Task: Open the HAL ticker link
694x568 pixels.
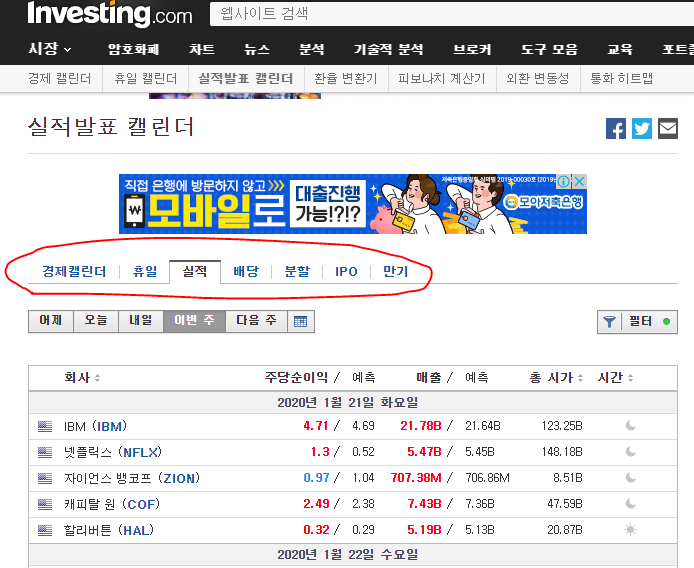Action: [x=136, y=530]
